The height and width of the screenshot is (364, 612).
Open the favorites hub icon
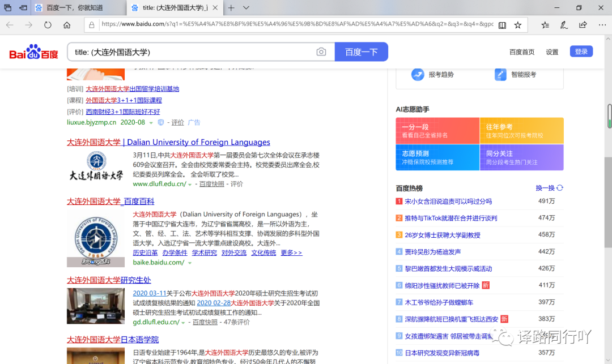click(545, 25)
